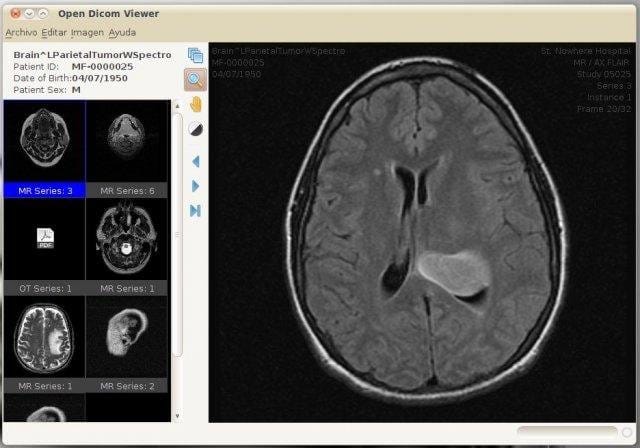Activate the hand pan tool
640x448 pixels.
pos(195,104)
